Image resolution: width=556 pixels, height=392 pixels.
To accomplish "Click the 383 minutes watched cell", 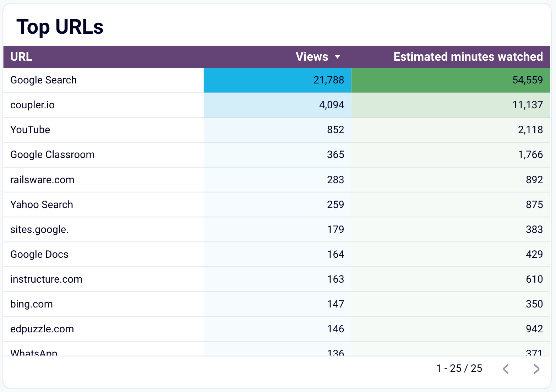I will [x=451, y=229].
